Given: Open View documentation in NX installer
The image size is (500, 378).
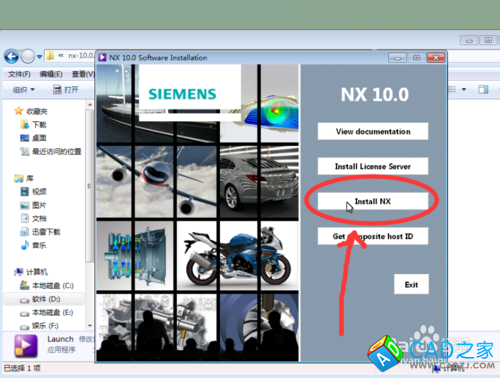Looking at the screenshot, I should click(x=373, y=131).
